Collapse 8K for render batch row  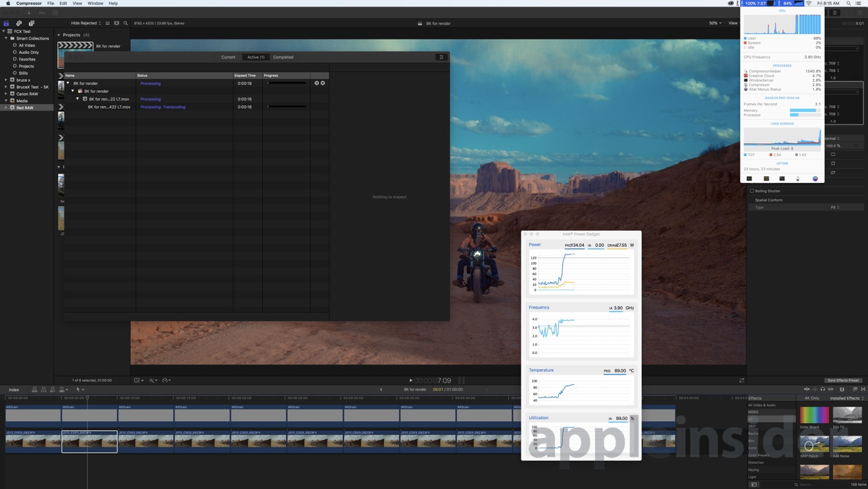click(x=68, y=83)
